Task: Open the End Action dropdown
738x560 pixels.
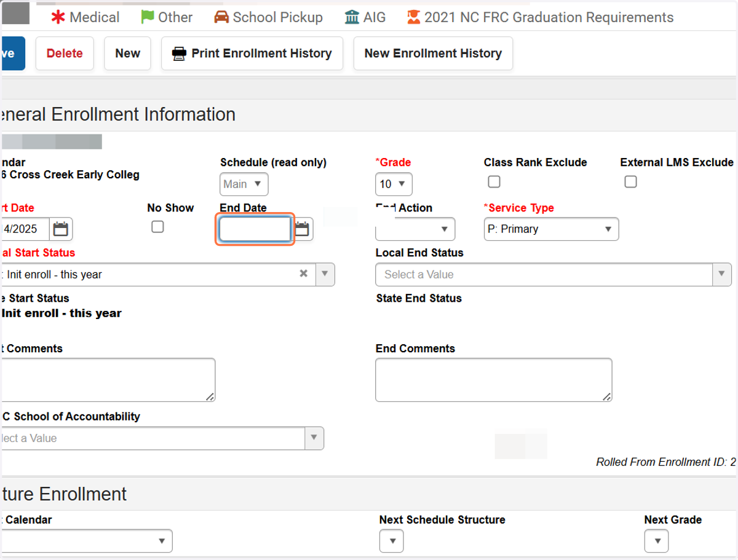Action: (x=415, y=229)
